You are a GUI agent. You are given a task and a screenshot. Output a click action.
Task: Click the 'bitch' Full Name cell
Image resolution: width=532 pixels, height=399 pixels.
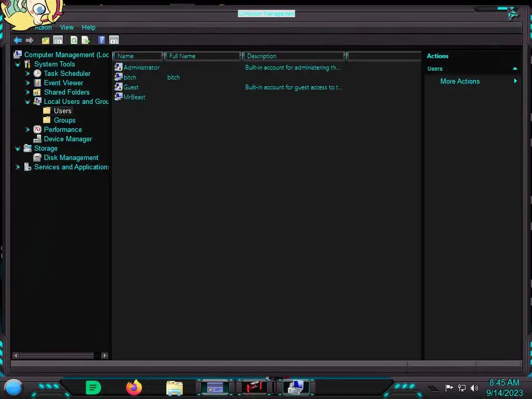pos(174,77)
